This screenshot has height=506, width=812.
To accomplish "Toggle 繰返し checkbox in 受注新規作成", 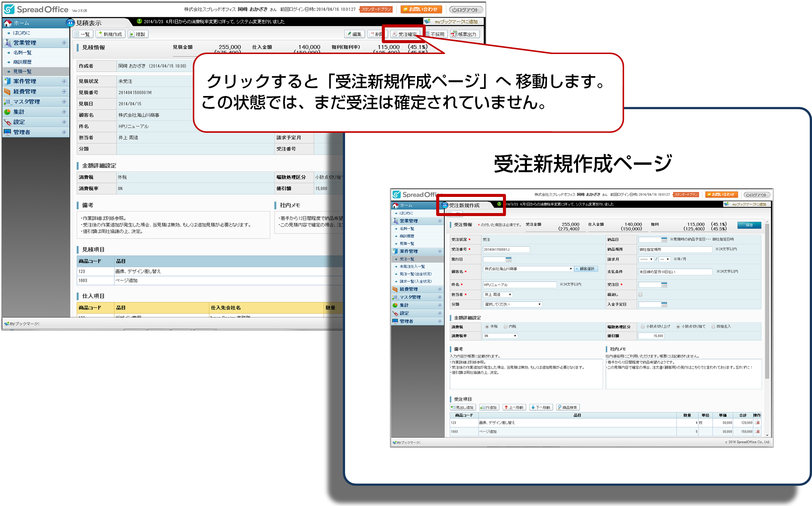I will 640,295.
